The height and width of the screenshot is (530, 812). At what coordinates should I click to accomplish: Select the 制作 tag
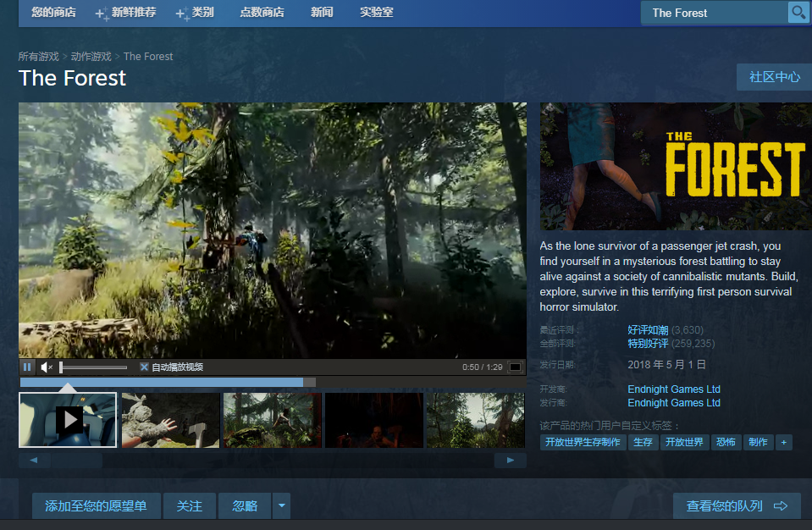[758, 442]
